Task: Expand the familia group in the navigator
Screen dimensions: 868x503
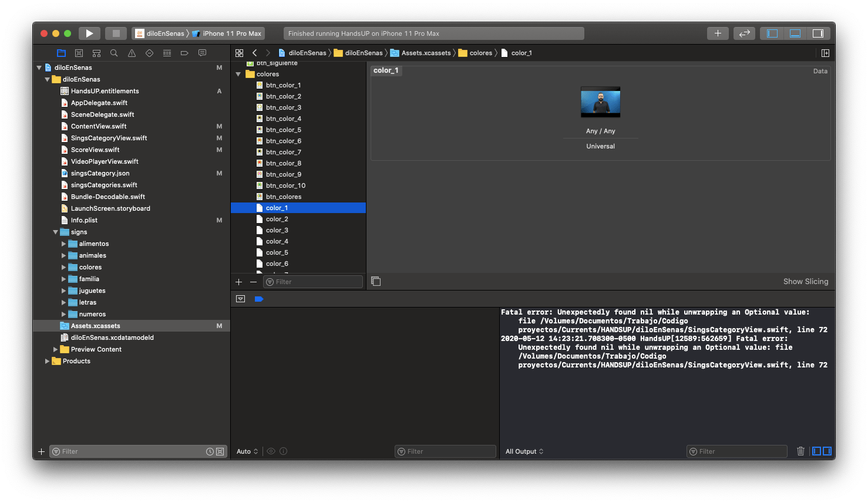Action: tap(63, 279)
